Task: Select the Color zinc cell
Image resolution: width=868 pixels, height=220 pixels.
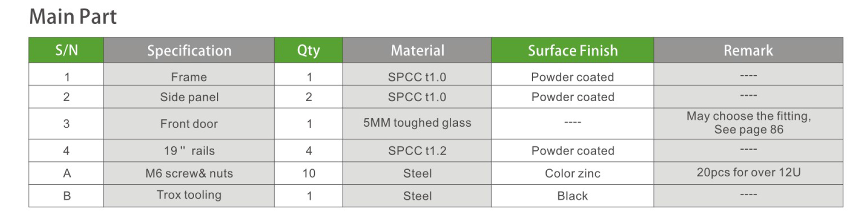Action: tap(572, 173)
